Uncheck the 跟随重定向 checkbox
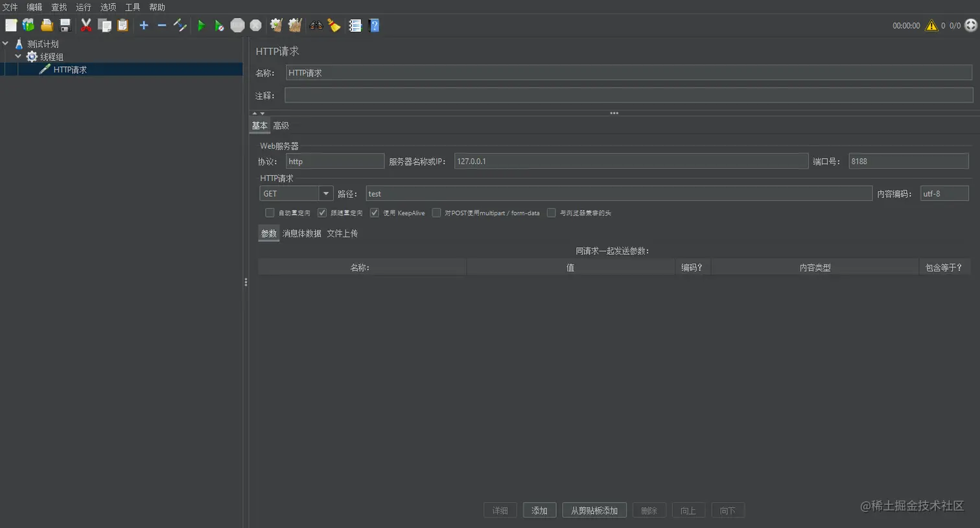The image size is (980, 528). click(322, 213)
